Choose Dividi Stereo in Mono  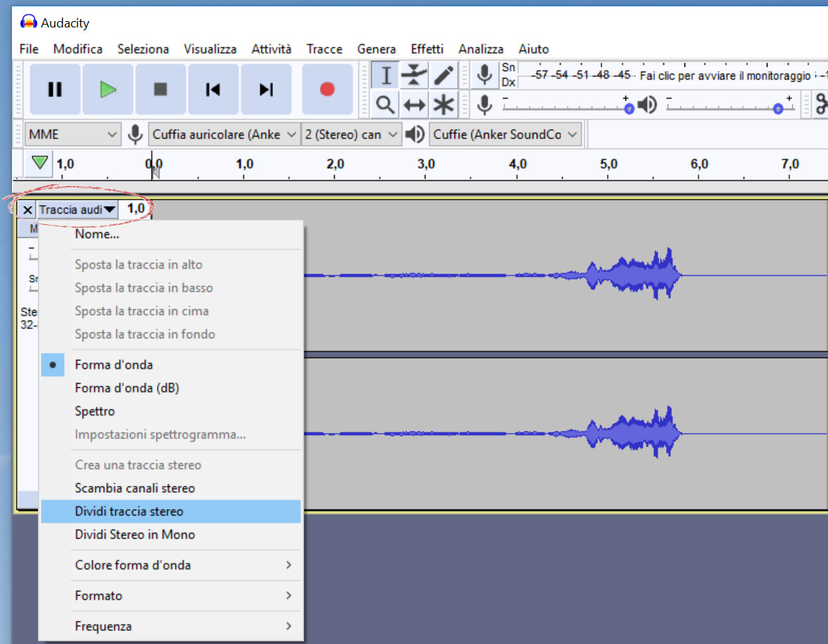click(170, 535)
